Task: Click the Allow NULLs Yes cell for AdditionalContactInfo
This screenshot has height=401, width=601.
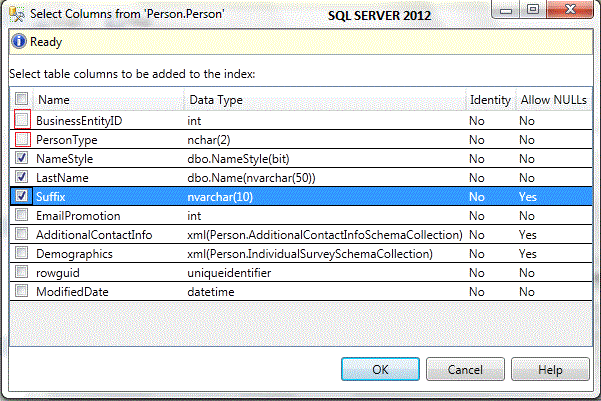Action: coord(528,235)
